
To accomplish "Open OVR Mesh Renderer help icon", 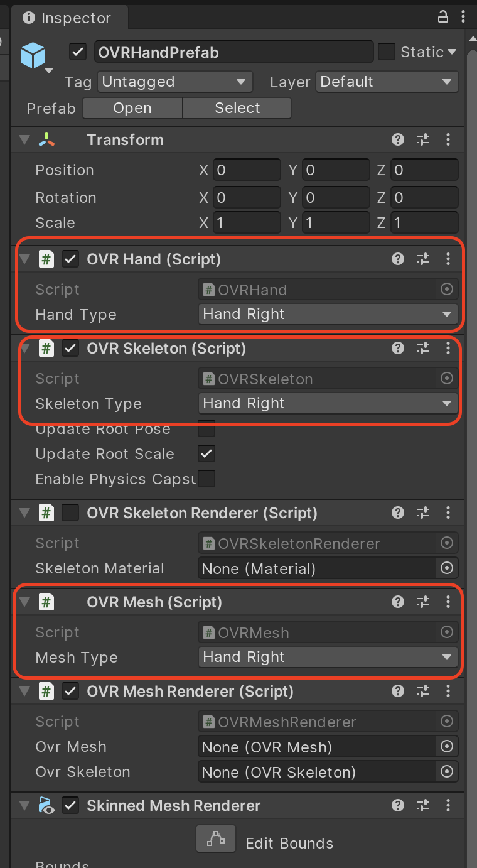I will tap(397, 691).
